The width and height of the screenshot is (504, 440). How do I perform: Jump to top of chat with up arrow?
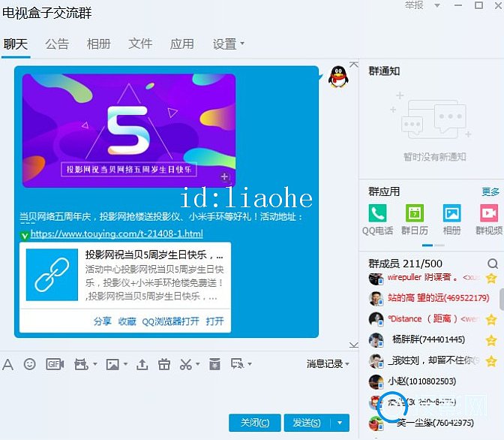(353, 65)
